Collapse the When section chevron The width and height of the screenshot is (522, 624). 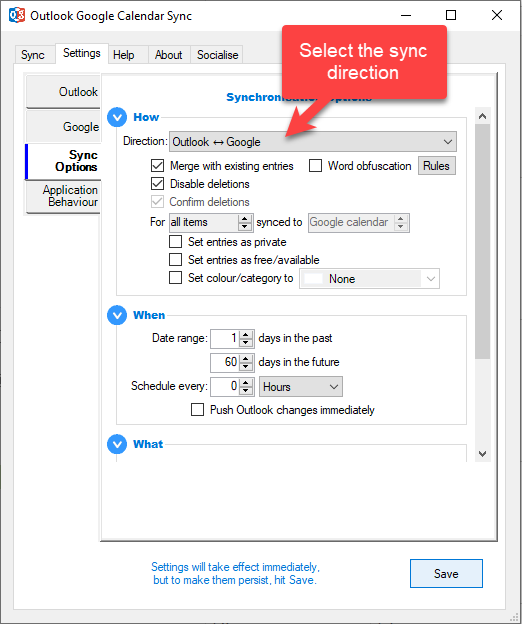[x=117, y=315]
